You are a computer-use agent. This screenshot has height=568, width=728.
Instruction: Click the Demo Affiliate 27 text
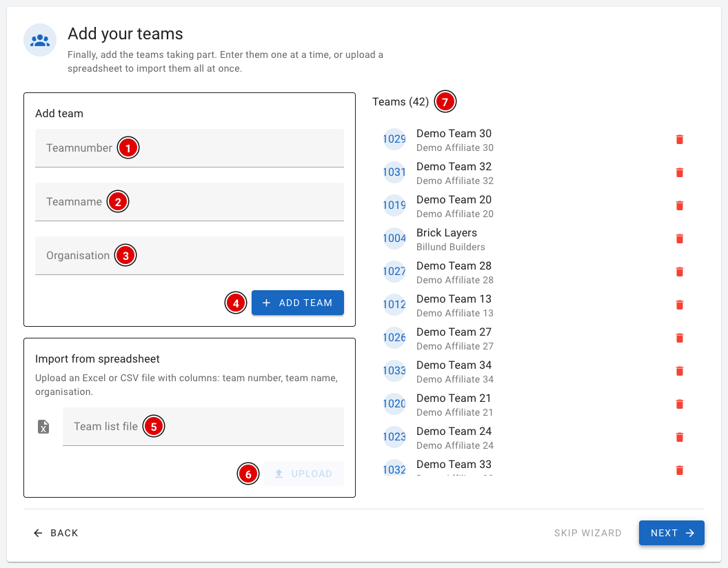click(x=454, y=346)
